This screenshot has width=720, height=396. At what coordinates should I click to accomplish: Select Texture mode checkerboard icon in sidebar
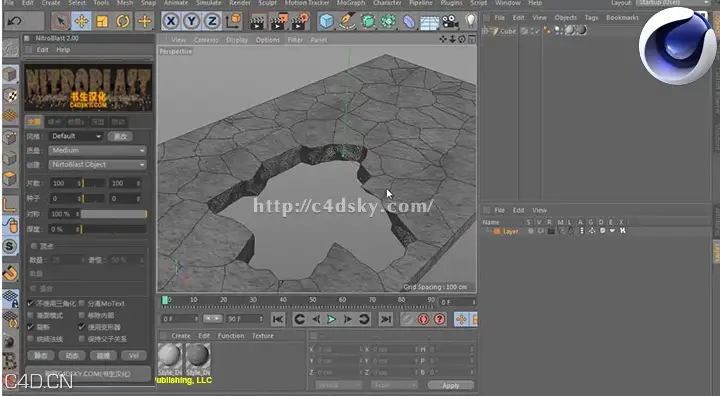(x=10, y=96)
